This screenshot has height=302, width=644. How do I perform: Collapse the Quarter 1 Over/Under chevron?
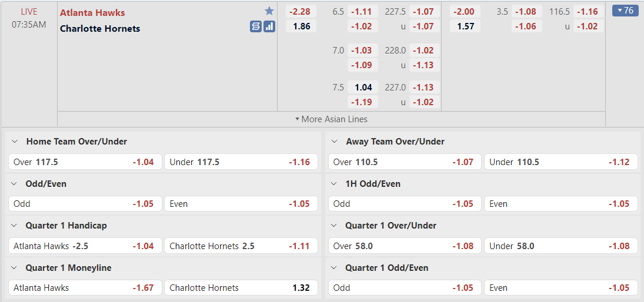(335, 226)
